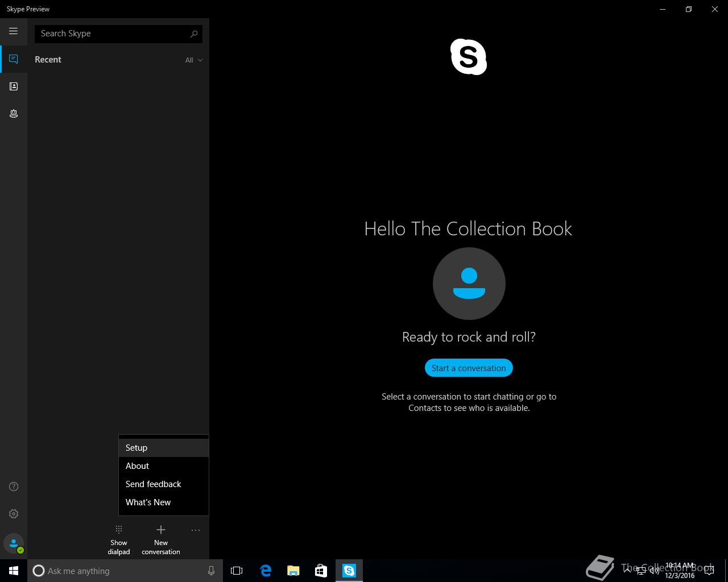Viewport: 728px width, 582px height.
Task: Show the dialpad
Action: coord(119,540)
